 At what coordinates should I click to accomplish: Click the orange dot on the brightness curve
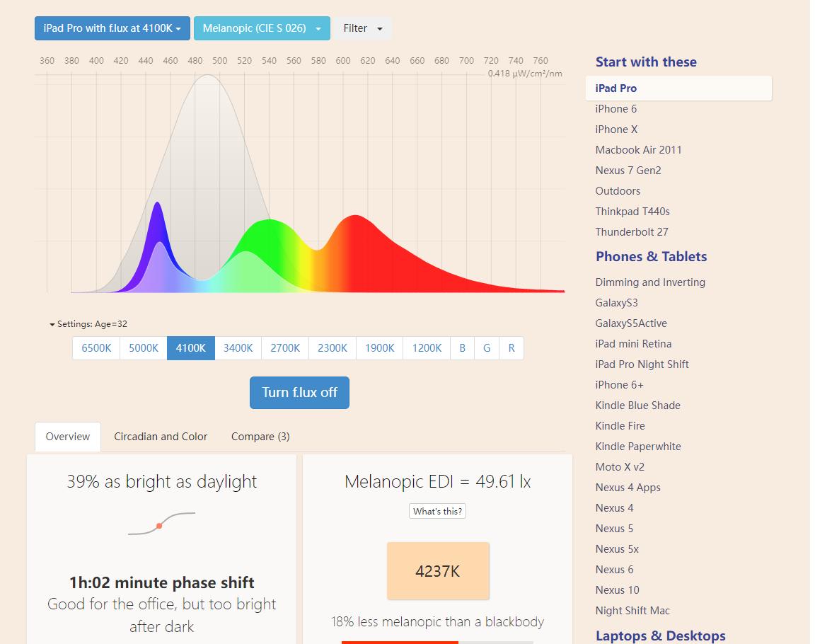tap(159, 526)
